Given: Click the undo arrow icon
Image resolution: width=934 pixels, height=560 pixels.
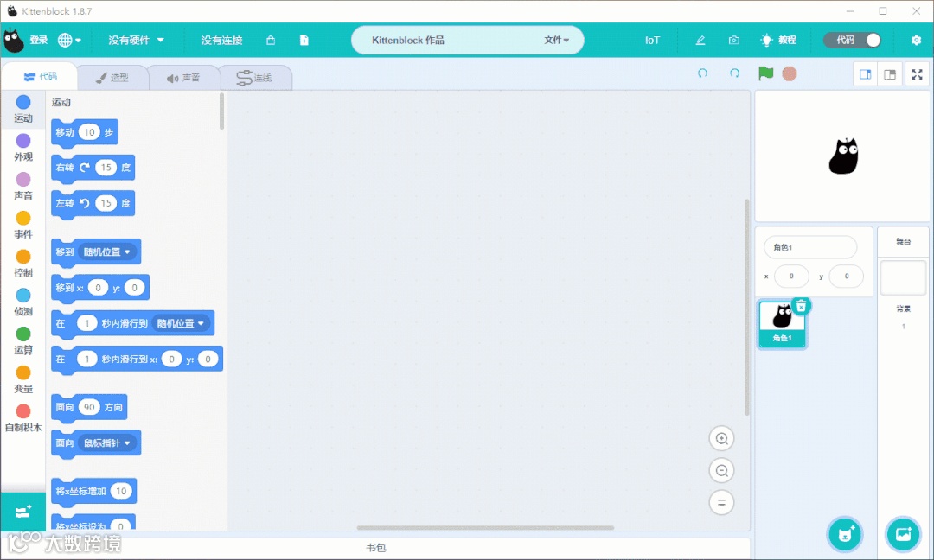Looking at the screenshot, I should click(x=703, y=73).
